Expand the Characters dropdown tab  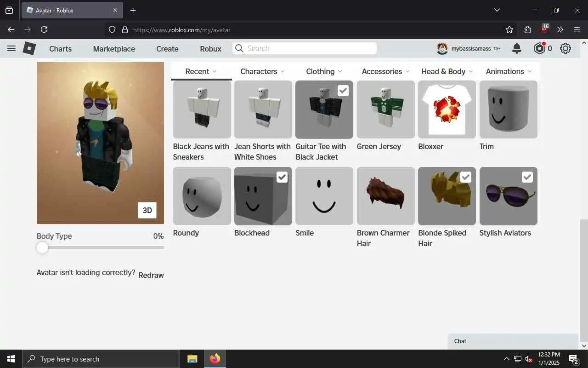[262, 71]
